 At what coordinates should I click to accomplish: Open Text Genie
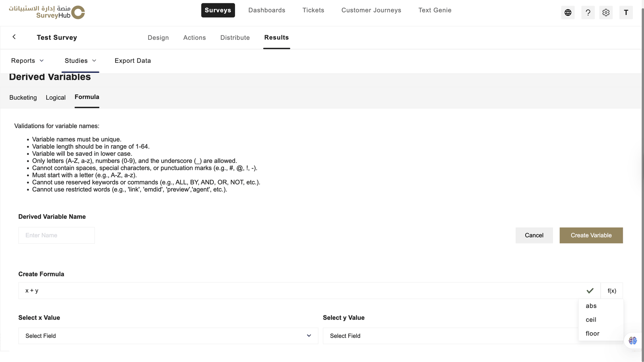point(435,10)
